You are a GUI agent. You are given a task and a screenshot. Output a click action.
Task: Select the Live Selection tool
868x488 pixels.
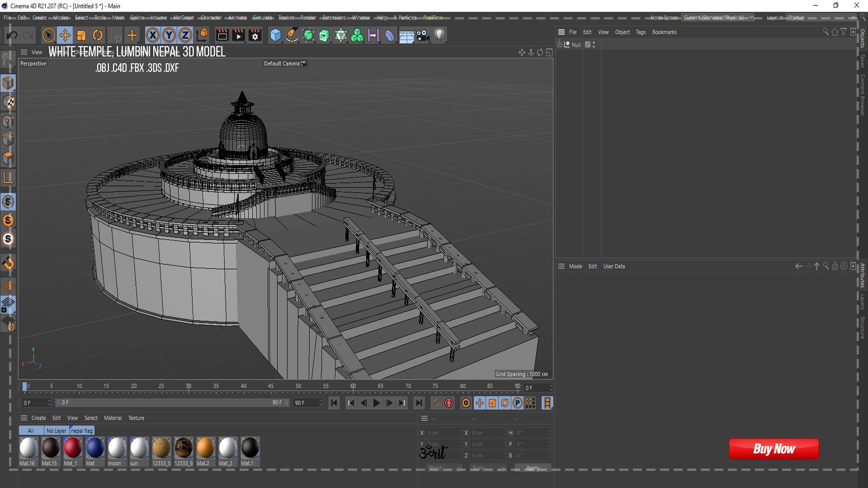48,35
